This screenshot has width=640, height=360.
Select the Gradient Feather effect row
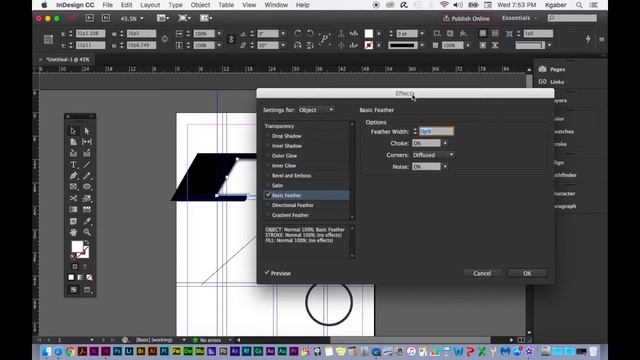pyautogui.click(x=307, y=215)
